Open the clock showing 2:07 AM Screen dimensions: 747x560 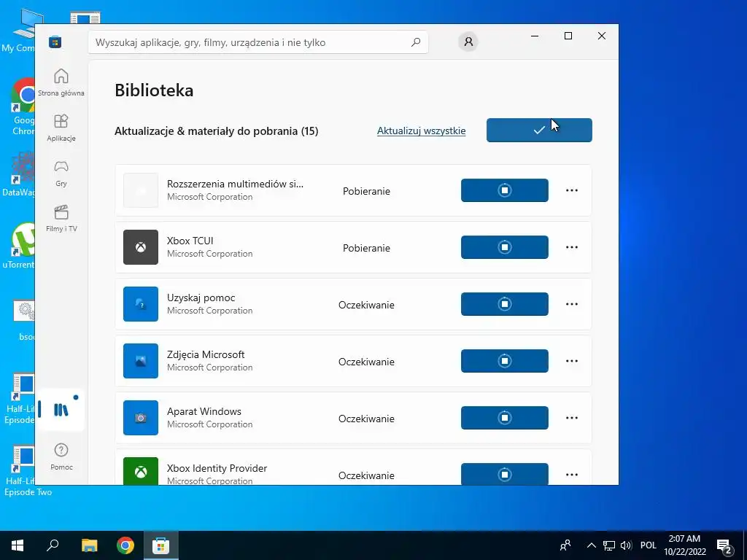tap(684, 545)
